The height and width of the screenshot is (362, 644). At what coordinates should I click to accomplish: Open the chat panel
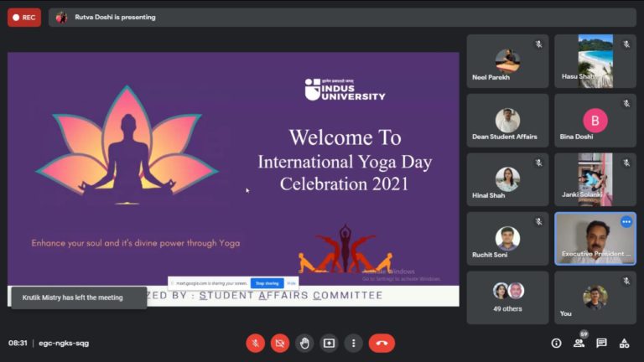601,343
